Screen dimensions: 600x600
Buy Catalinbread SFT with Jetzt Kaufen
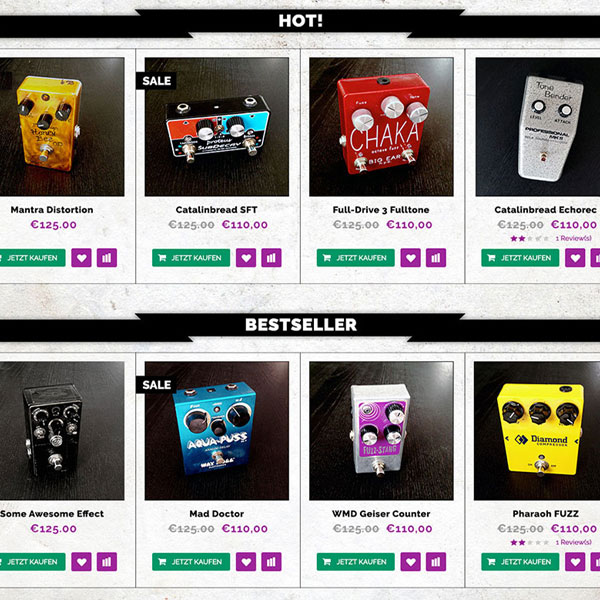point(191,258)
